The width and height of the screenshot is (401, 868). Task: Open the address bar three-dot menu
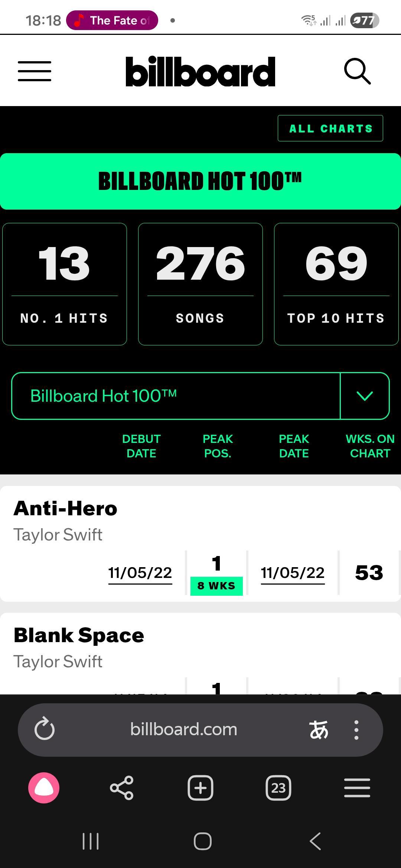(356, 729)
